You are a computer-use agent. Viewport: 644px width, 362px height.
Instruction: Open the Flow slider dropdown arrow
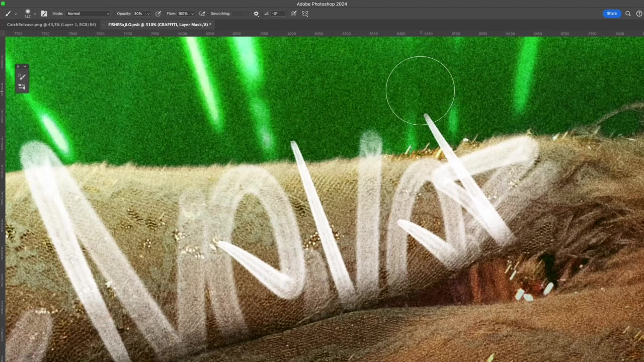[x=192, y=14]
